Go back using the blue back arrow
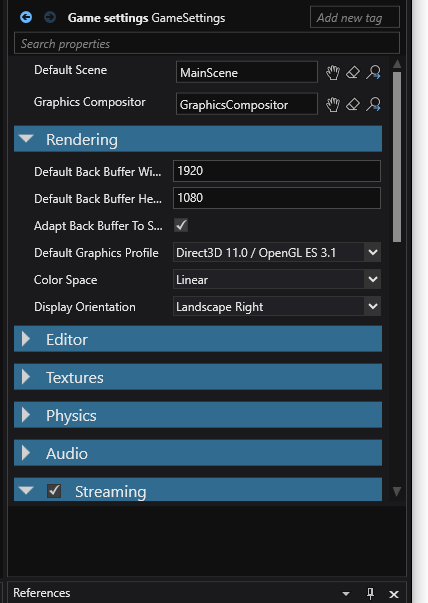The image size is (428, 603). click(26, 17)
